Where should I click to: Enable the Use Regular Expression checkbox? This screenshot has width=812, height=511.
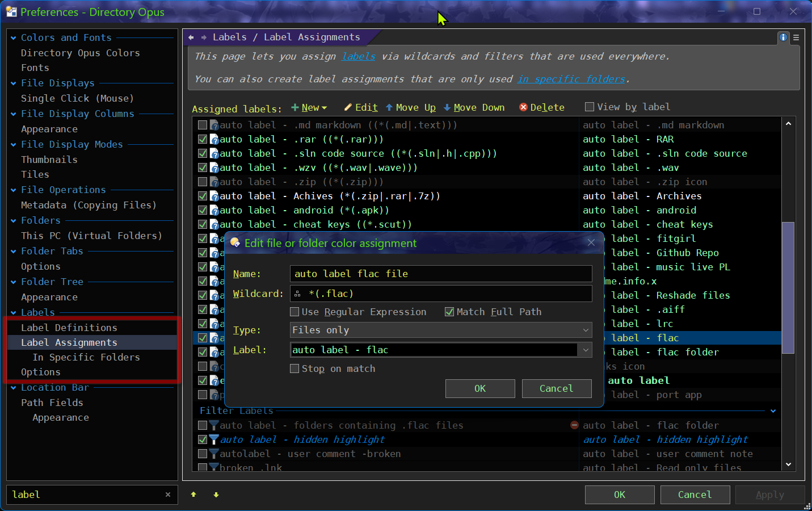(294, 312)
